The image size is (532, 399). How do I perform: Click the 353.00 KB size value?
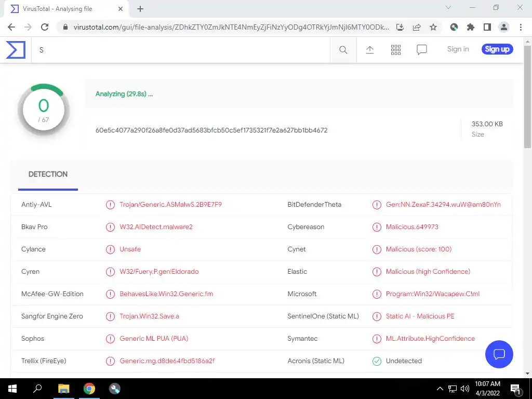tap(487, 124)
